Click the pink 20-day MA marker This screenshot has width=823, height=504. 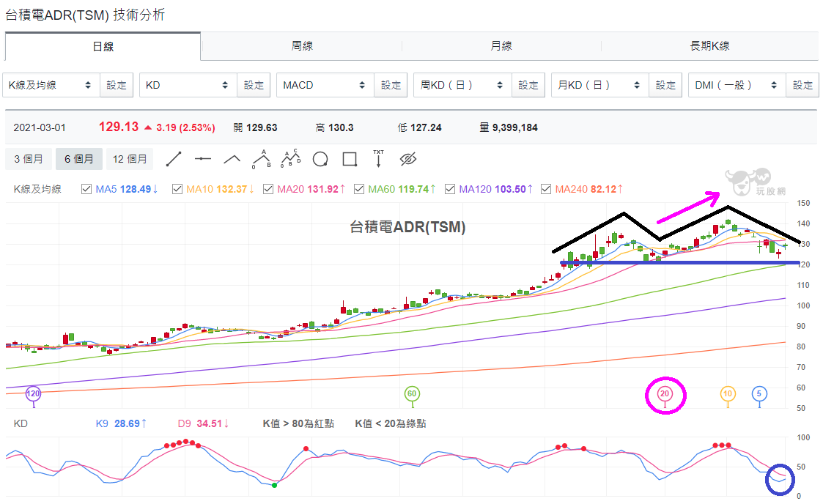[x=665, y=394]
